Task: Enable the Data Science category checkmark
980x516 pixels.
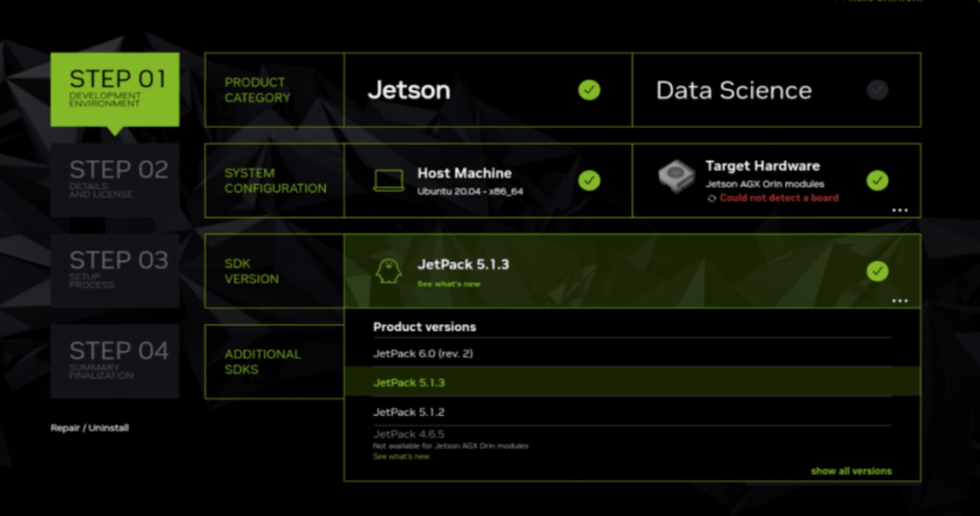Action: coord(877,90)
